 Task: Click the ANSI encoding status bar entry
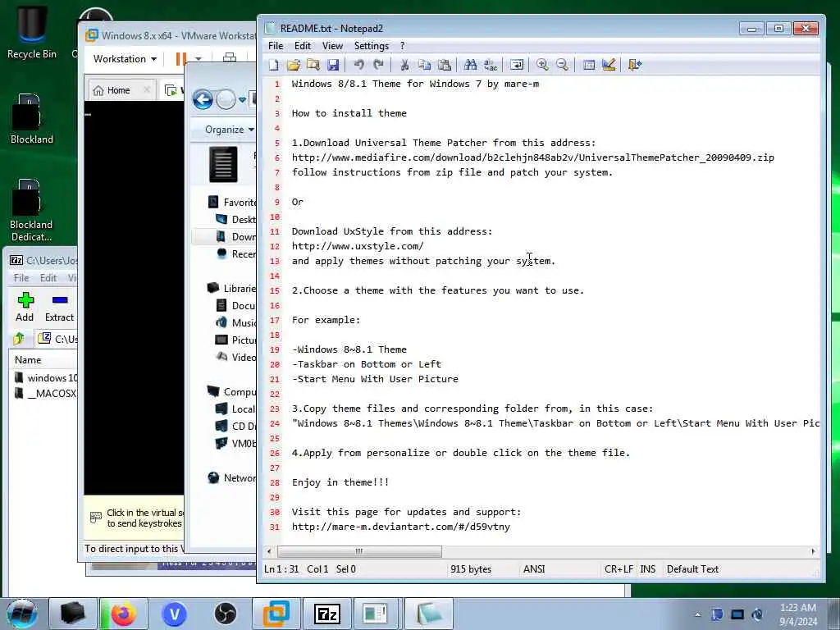point(533,569)
